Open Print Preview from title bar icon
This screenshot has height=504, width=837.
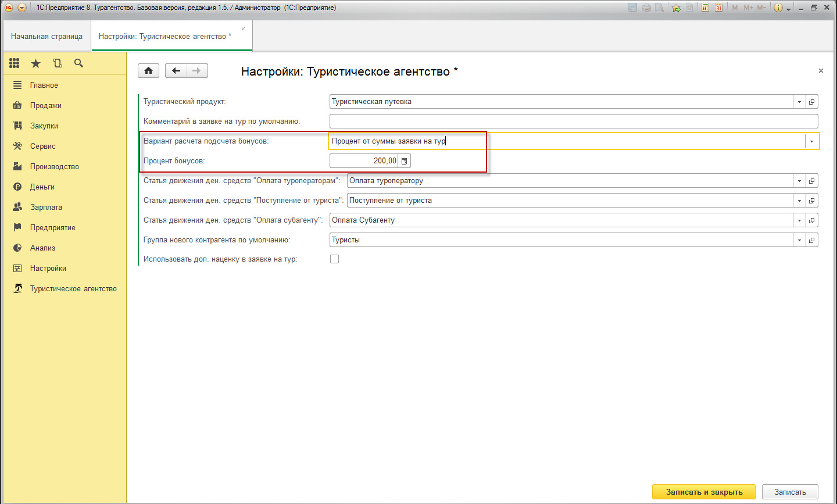[x=659, y=8]
